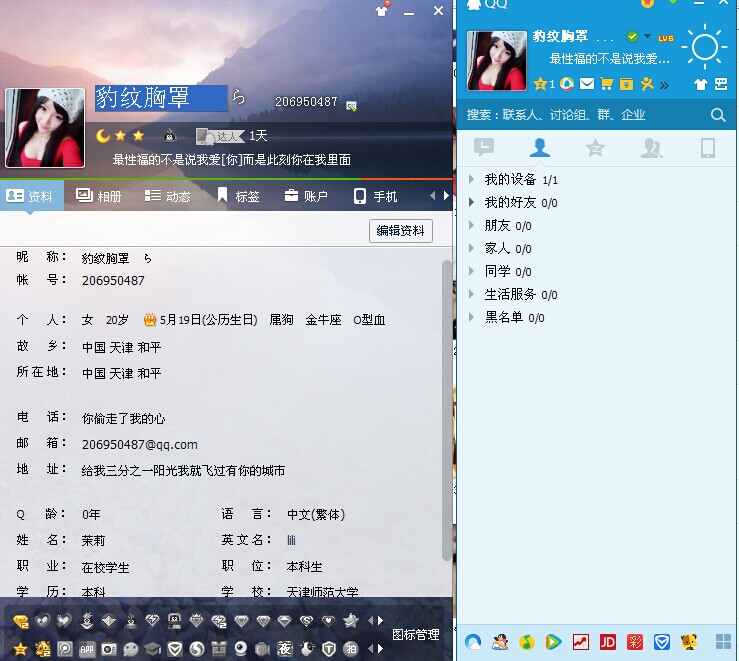Show next icons in bottom badge row

tap(381, 649)
